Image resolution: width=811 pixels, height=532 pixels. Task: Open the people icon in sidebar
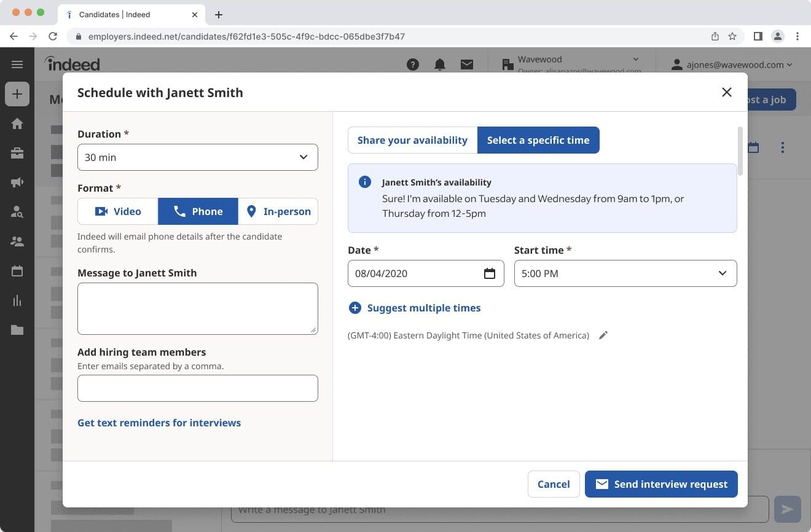click(17, 241)
